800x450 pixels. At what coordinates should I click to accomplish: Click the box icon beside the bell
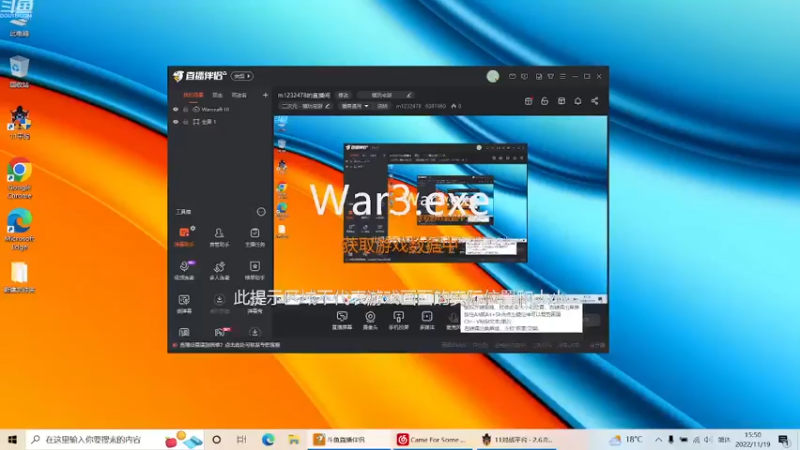coord(561,101)
